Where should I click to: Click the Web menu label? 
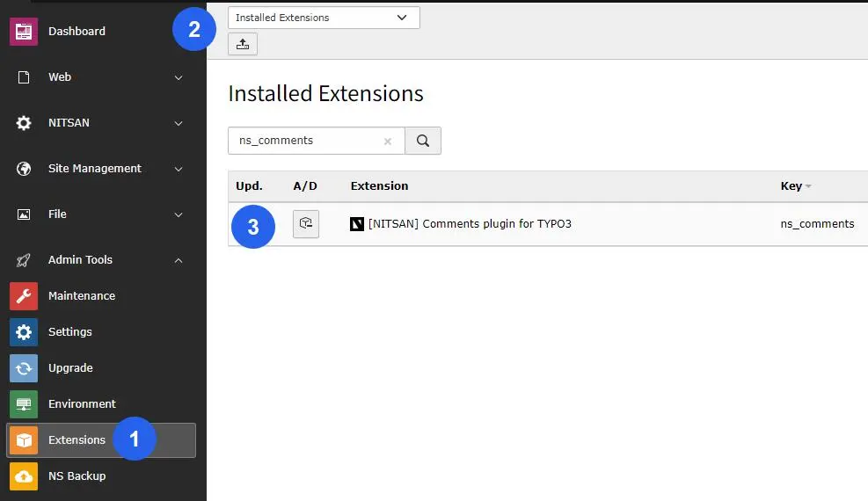click(x=59, y=77)
